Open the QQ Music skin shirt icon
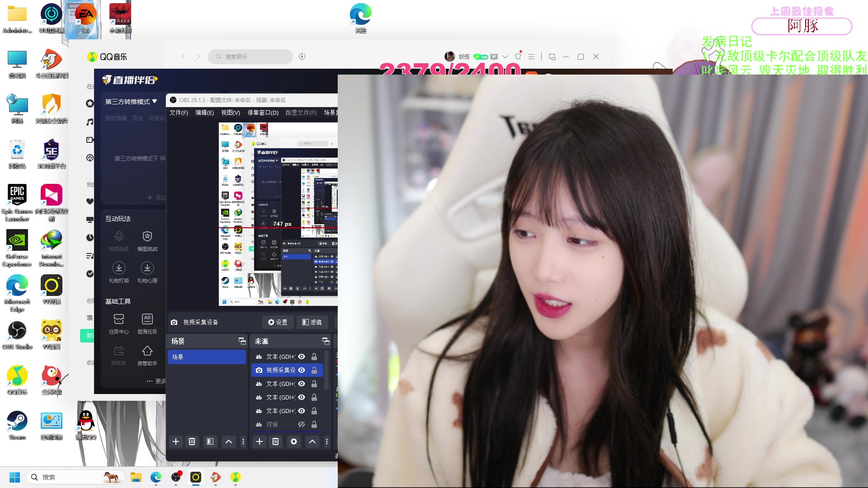Viewport: 868px width, 488px height. 519,56
